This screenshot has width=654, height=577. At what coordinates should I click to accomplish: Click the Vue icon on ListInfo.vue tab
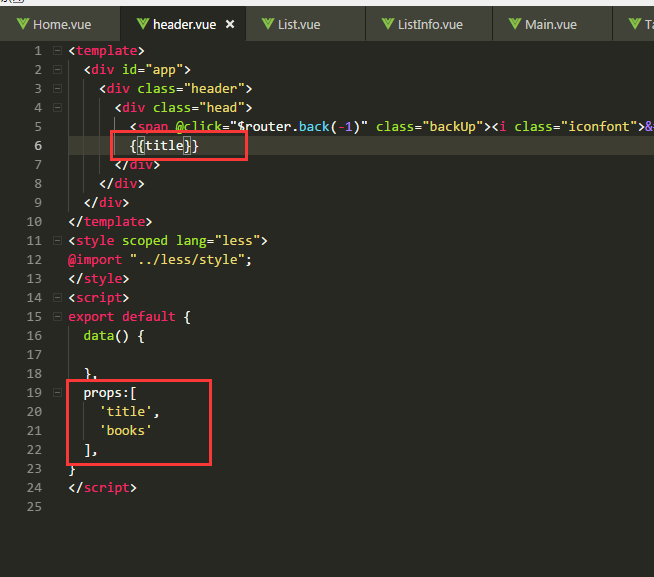tap(388, 24)
